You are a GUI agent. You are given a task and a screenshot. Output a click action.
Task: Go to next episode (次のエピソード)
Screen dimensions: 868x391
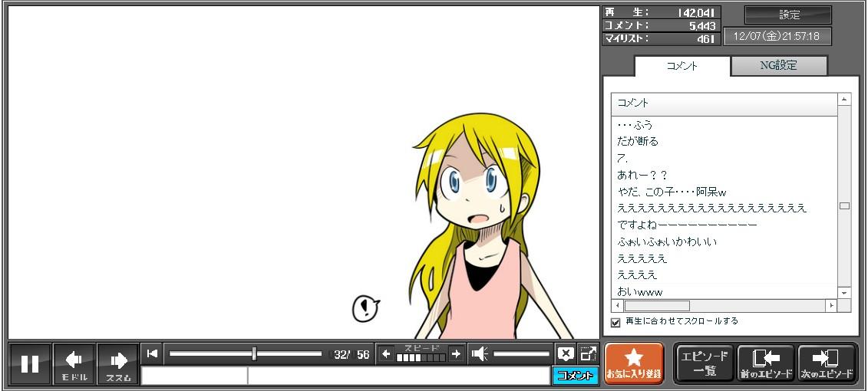[827, 363]
